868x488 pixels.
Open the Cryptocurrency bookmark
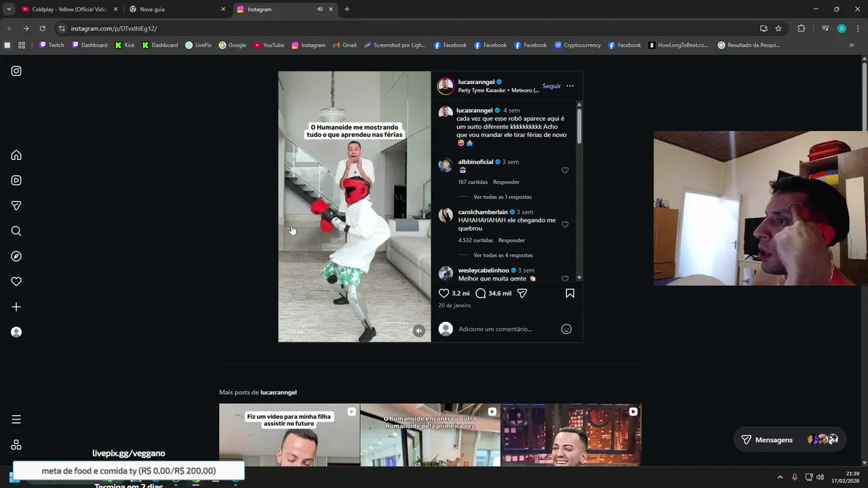pos(577,45)
